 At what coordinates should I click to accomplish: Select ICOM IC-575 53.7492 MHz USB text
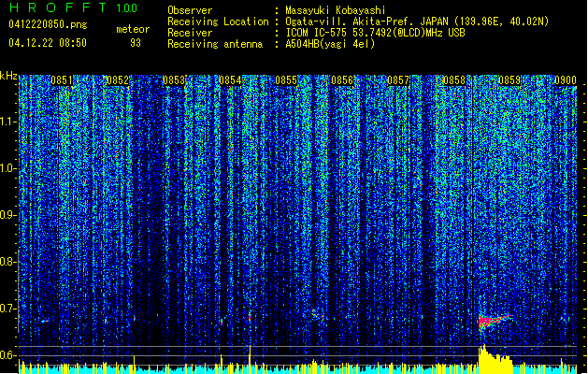click(x=376, y=33)
